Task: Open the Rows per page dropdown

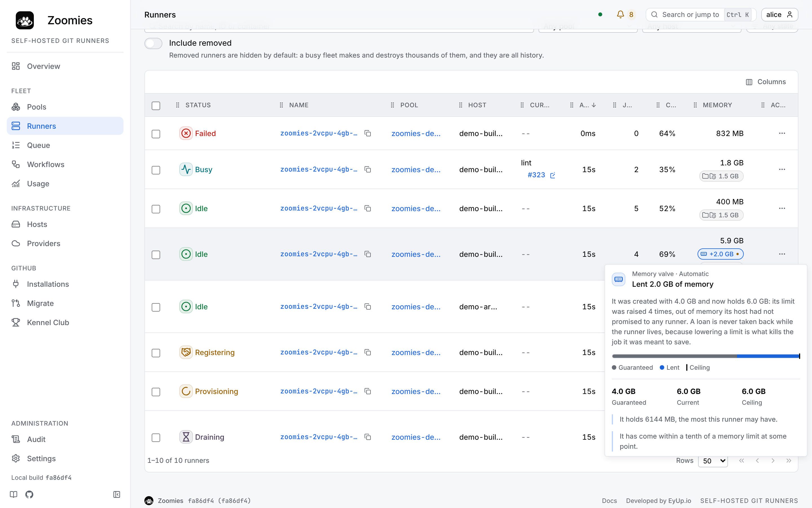Action: [x=713, y=461]
